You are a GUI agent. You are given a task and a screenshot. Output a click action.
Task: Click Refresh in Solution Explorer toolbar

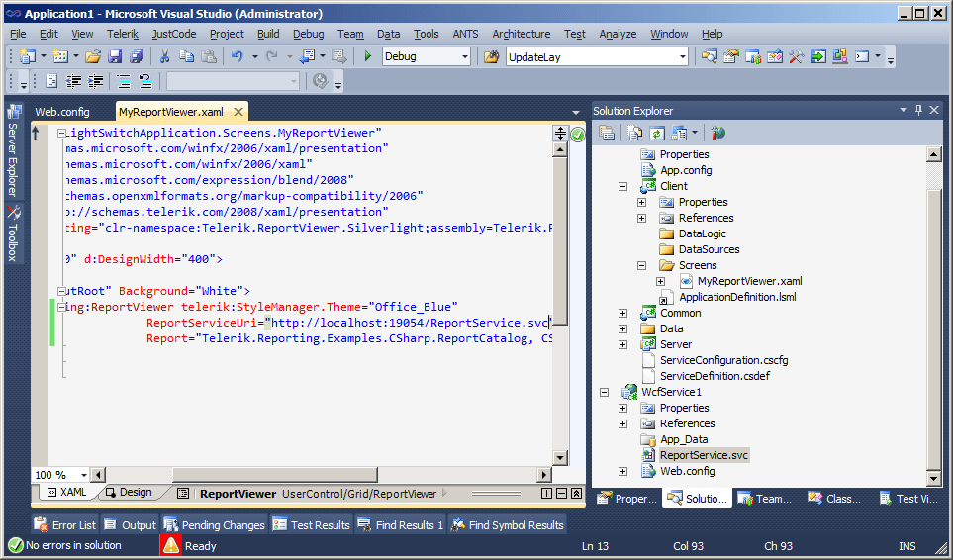[655, 132]
